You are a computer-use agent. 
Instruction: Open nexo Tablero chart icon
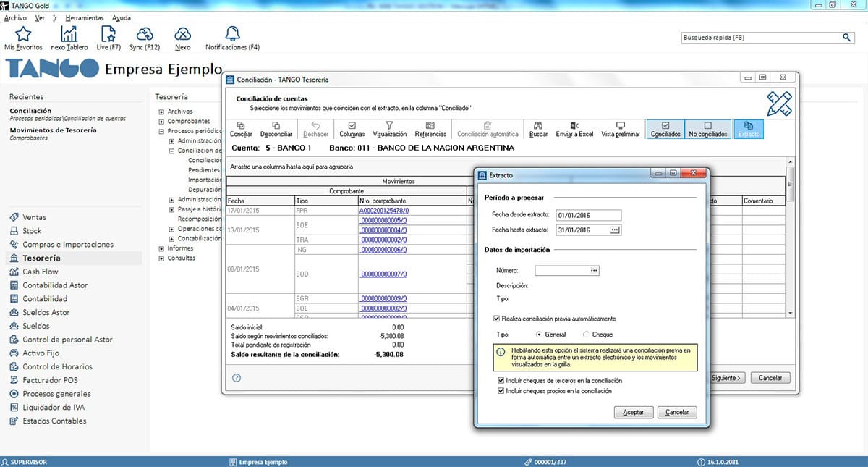69,33
